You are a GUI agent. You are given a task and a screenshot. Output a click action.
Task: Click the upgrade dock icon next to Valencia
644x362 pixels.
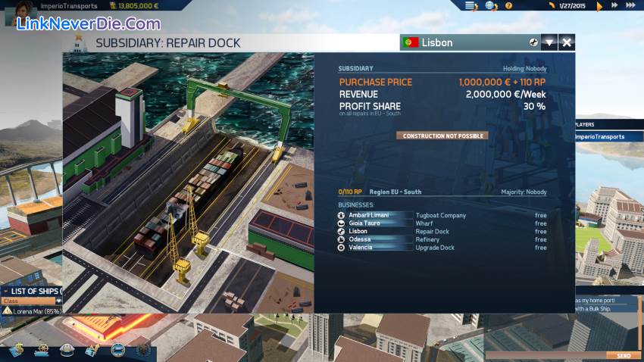point(341,248)
